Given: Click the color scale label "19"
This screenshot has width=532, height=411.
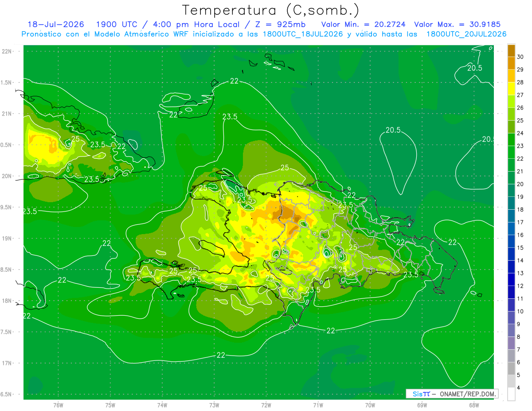Looking at the screenshot, I should point(521,197).
